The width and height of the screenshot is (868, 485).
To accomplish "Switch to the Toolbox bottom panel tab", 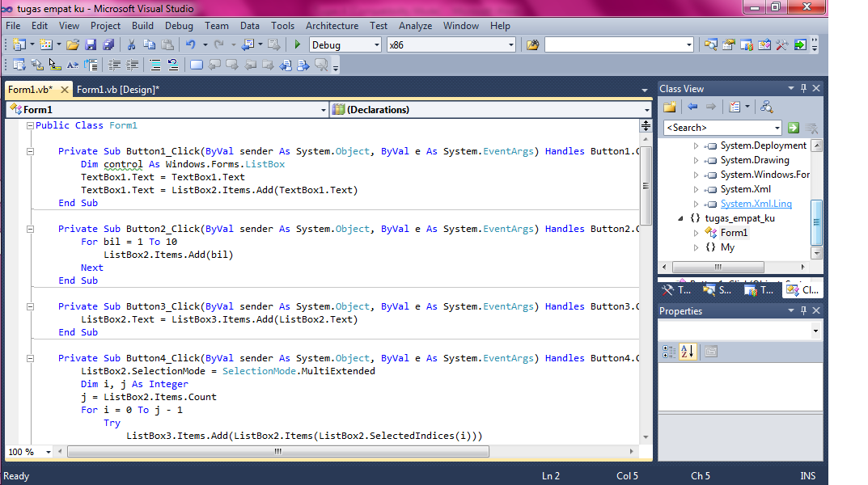I will [x=676, y=289].
